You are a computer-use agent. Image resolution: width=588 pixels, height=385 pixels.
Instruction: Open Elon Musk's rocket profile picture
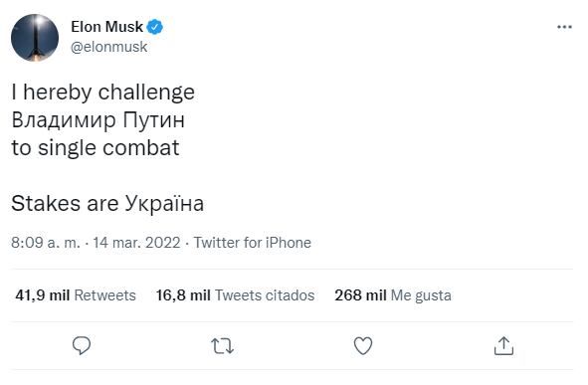pyautogui.click(x=35, y=38)
